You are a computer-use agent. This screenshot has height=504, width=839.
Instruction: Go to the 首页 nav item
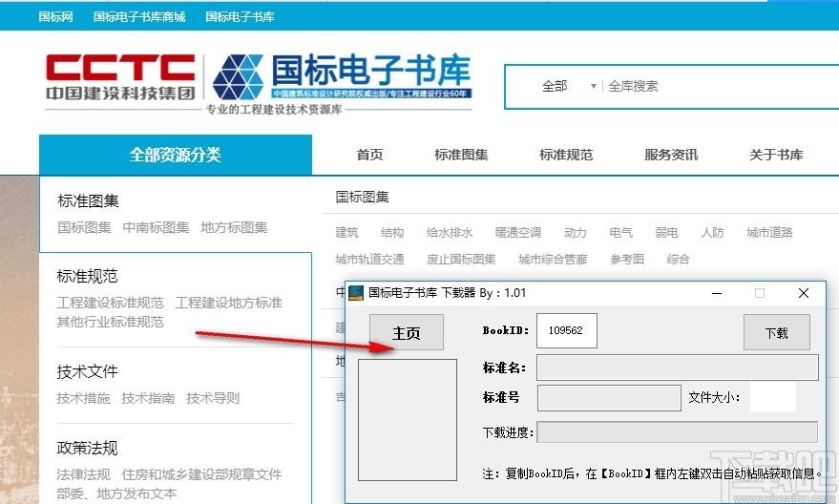click(369, 155)
